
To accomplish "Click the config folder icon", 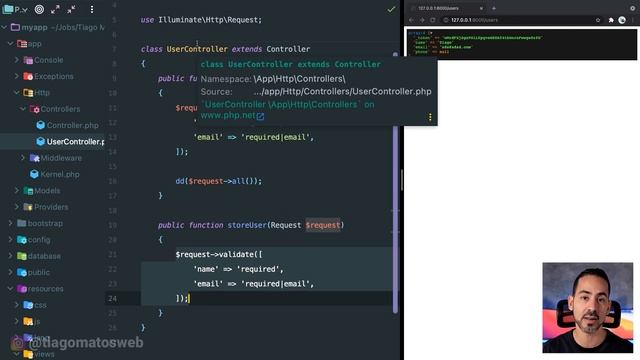I will click(22, 240).
